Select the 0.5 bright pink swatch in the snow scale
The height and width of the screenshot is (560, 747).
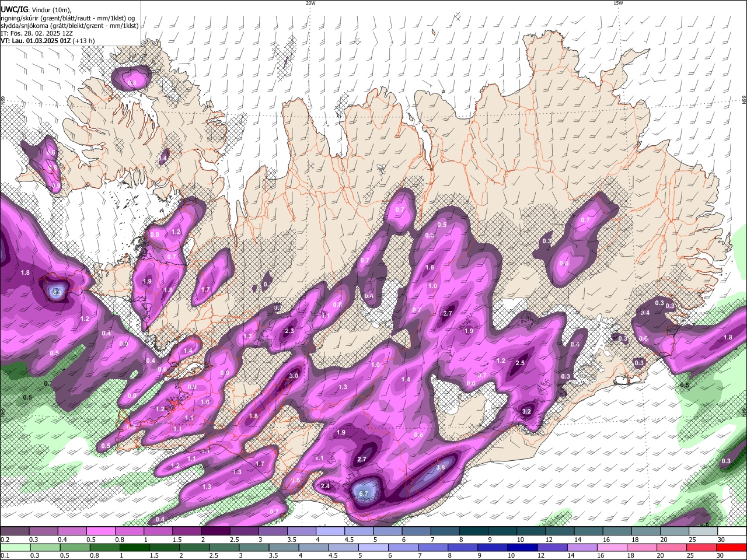coord(100,531)
